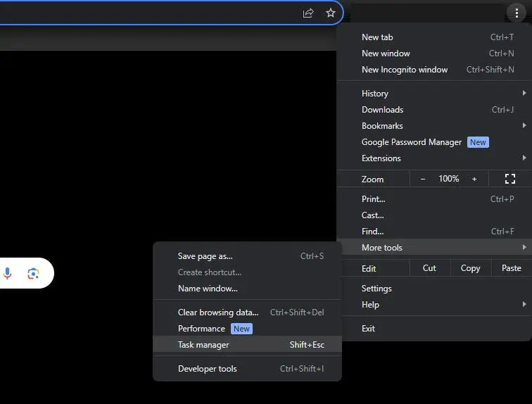Search by image using the Lens icon
Image resolution: width=532 pixels, height=404 pixels.
[x=33, y=273]
